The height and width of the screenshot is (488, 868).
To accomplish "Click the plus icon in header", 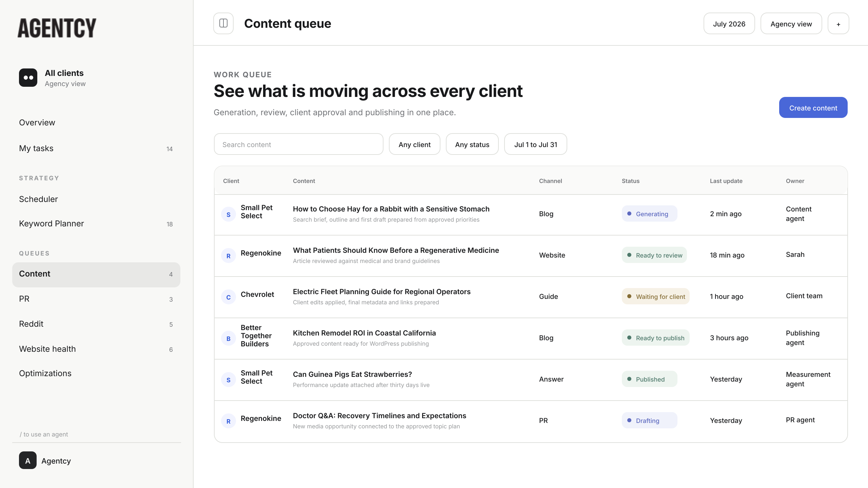I will click(x=838, y=23).
